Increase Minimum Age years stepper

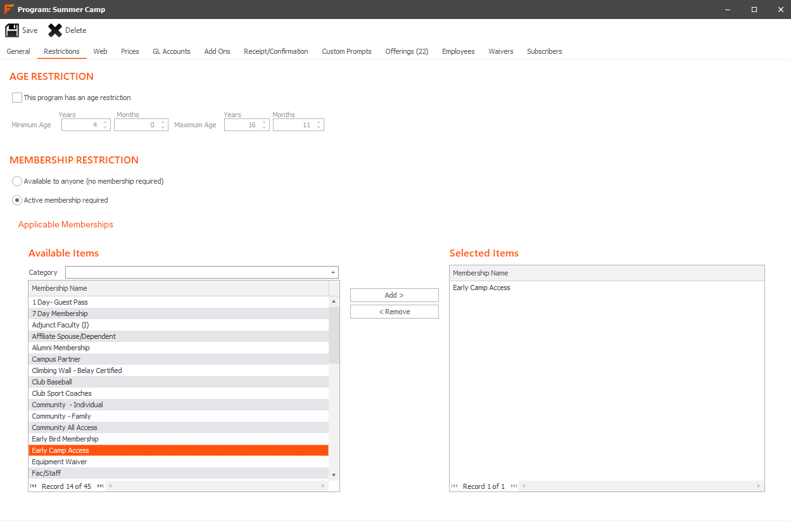coord(105,122)
